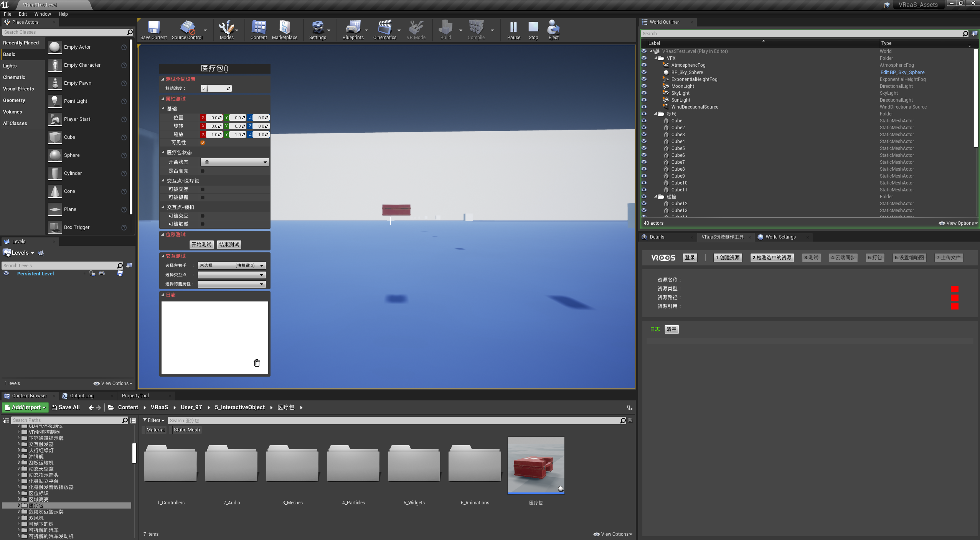Toggle 可被触碰 checkbox
The height and width of the screenshot is (540, 980).
203,224
